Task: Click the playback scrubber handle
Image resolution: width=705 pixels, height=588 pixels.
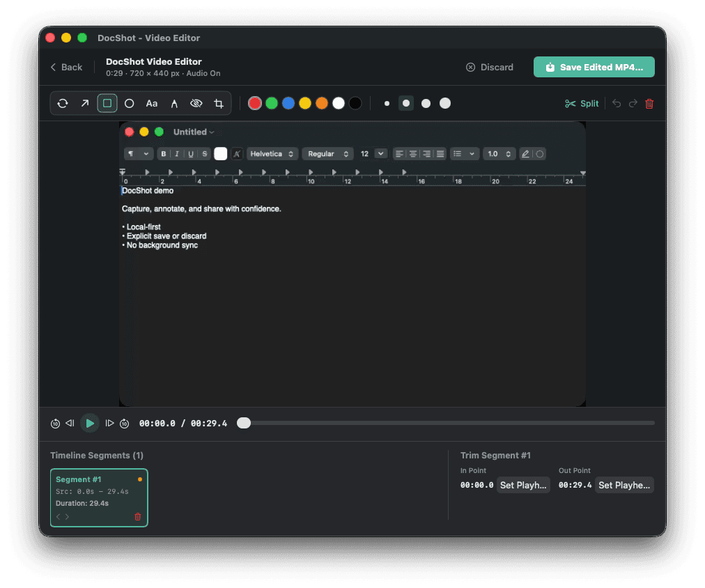Action: (244, 423)
